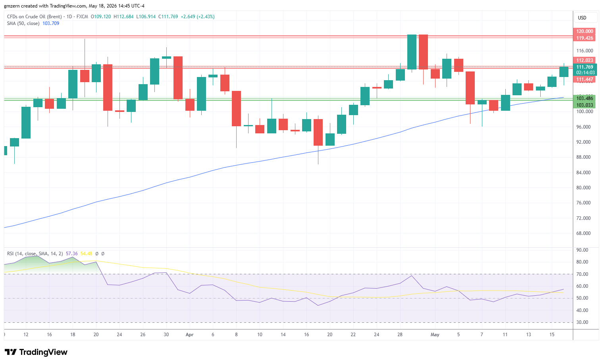603x364 pixels.
Task: Click the SMA value 103.709
Action: tap(51, 23)
